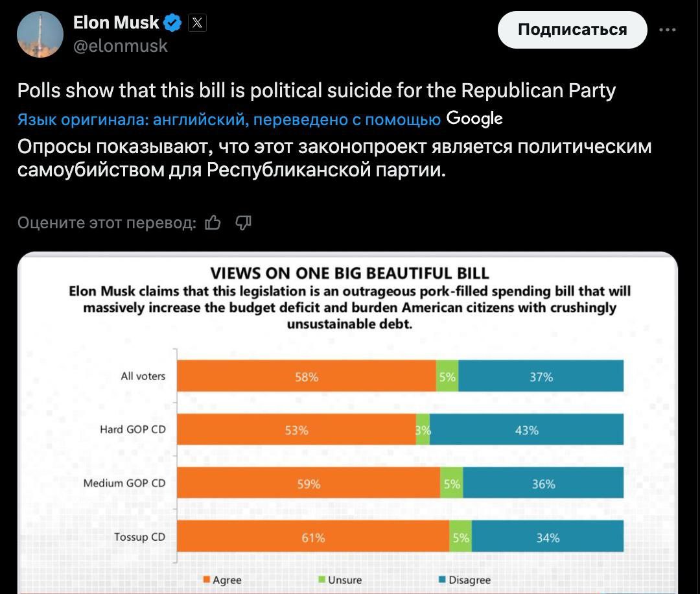Click the Google logo translation attribution
Viewport: 700px width, 594px height.
click(474, 119)
